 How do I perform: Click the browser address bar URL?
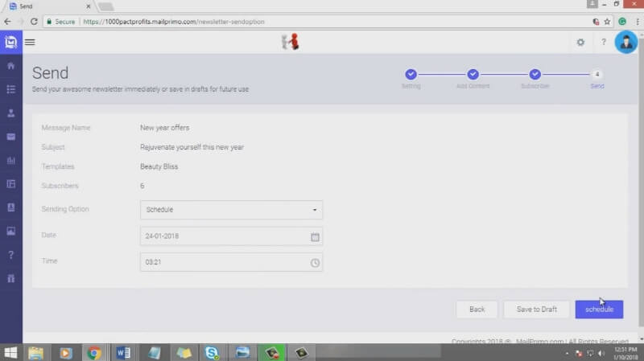[x=174, y=22]
